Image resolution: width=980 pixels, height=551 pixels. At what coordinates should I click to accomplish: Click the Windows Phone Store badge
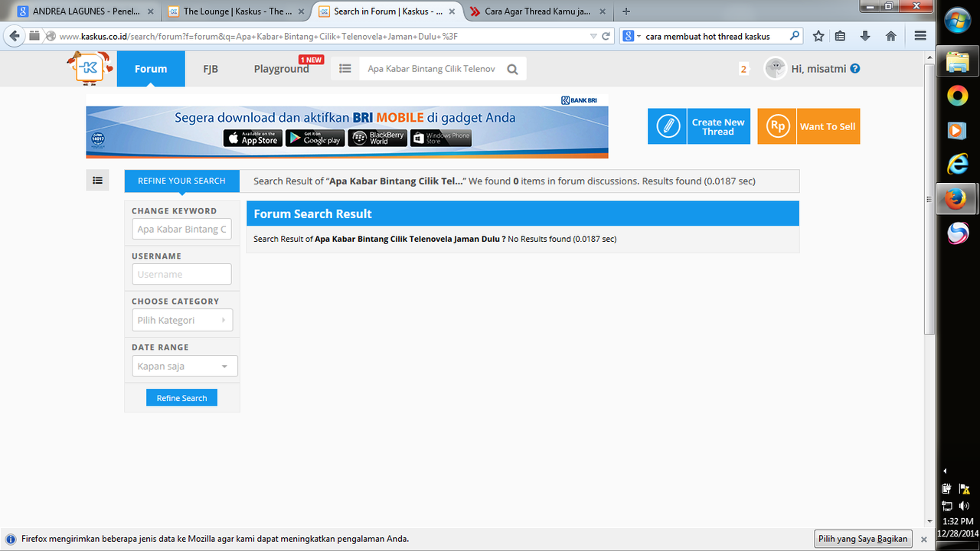pyautogui.click(x=441, y=138)
